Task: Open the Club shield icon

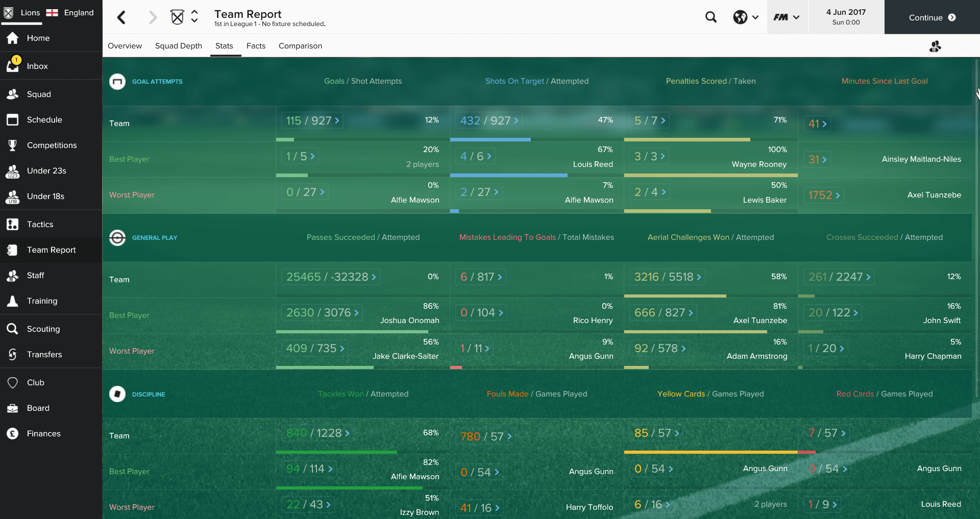Action: click(x=13, y=383)
